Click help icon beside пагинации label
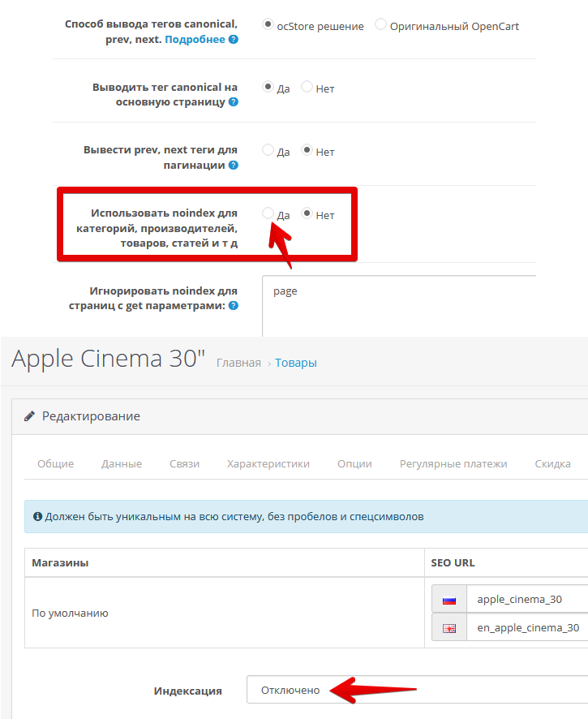This screenshot has width=588, height=719. point(234,166)
